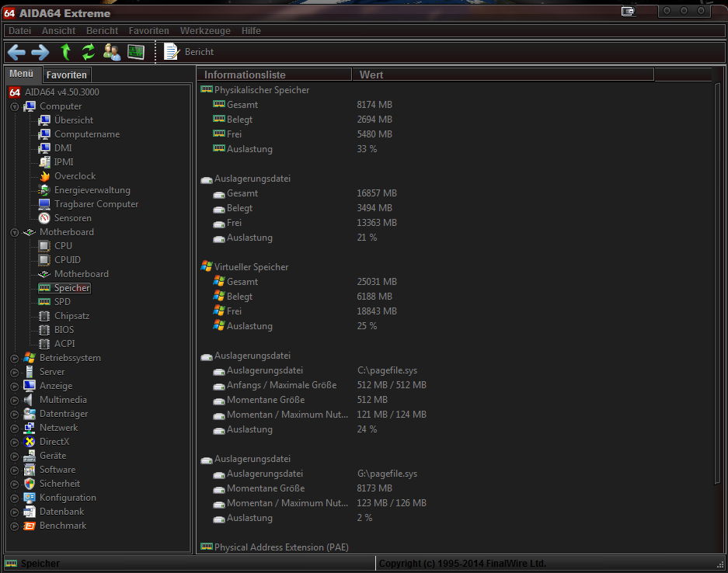Screen dimensions: 728x573
Task: Click the Konfiguration icon
Action: pos(30,498)
